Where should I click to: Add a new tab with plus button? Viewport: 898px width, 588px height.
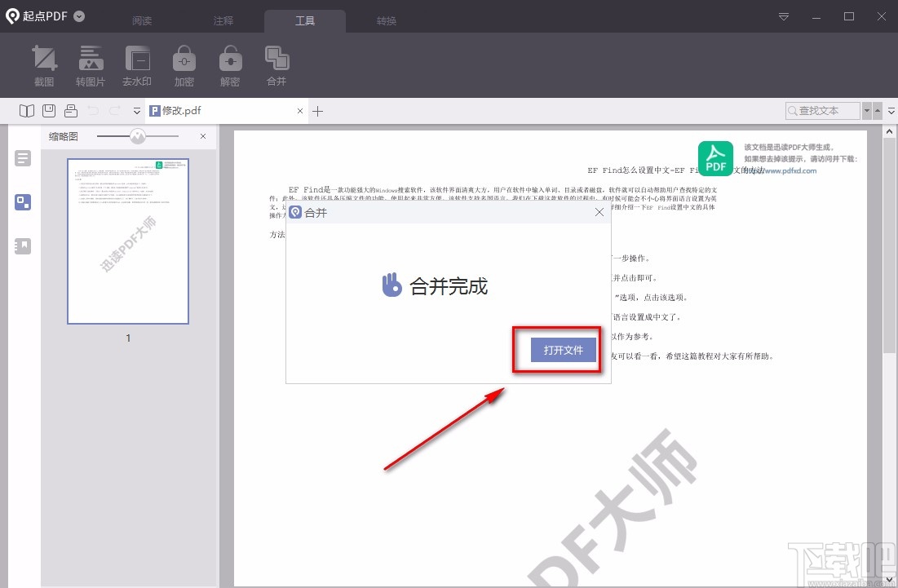click(x=318, y=111)
